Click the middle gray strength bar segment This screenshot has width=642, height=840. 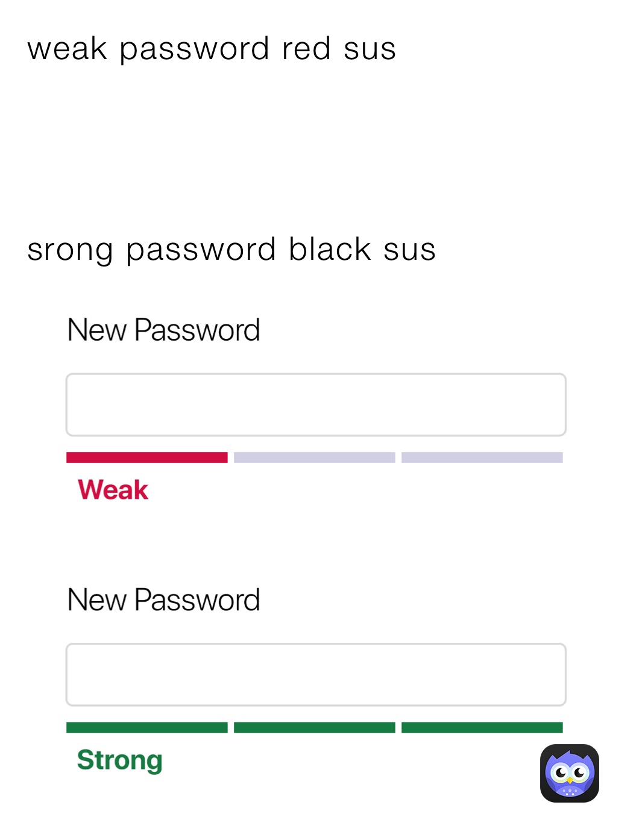pyautogui.click(x=314, y=458)
